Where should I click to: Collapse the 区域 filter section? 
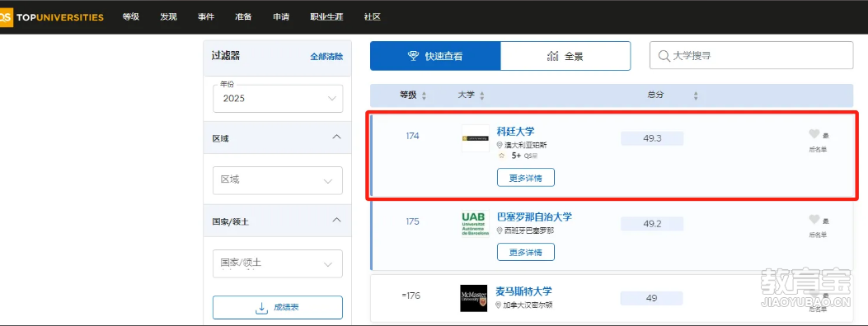(336, 137)
